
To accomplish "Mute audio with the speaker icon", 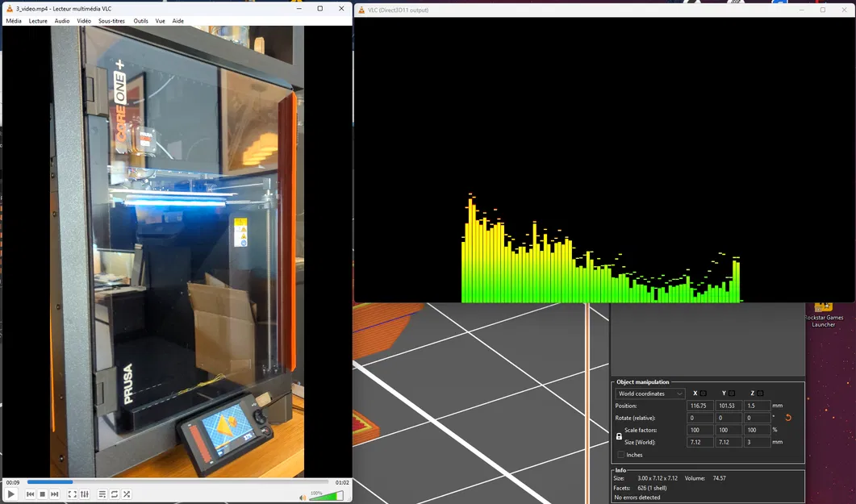I will click(303, 497).
